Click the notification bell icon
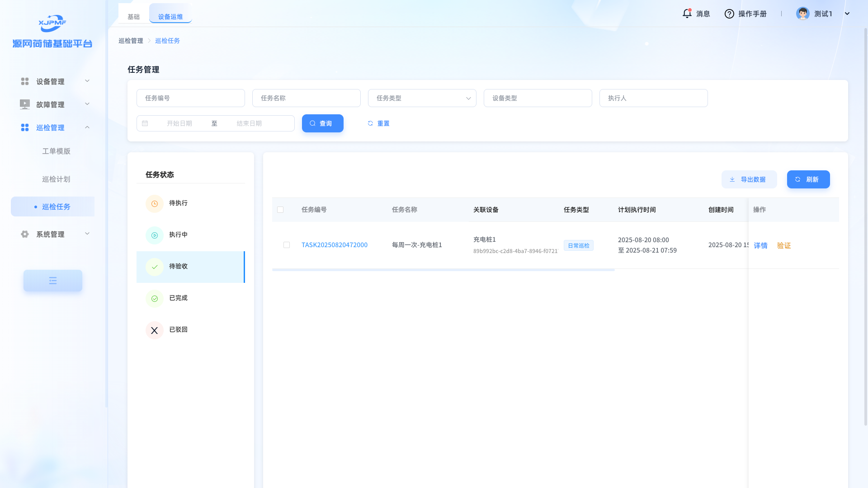This screenshot has height=488, width=868. (687, 14)
